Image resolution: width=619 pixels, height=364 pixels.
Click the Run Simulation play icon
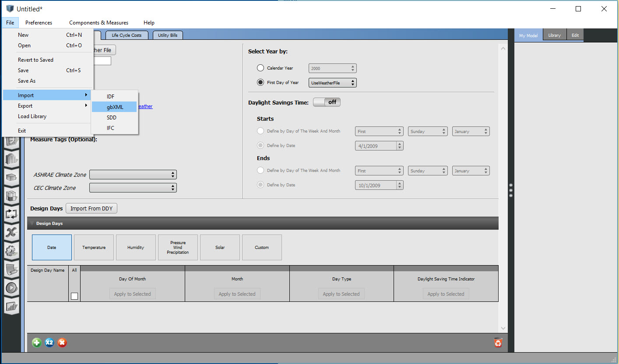coord(11,287)
